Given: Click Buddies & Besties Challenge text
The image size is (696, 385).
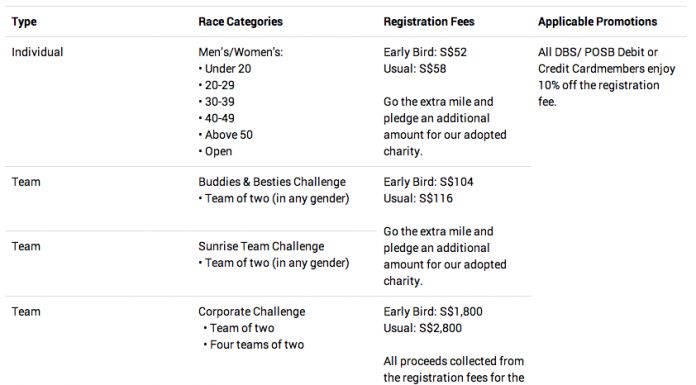Looking at the screenshot, I should 272,182.
